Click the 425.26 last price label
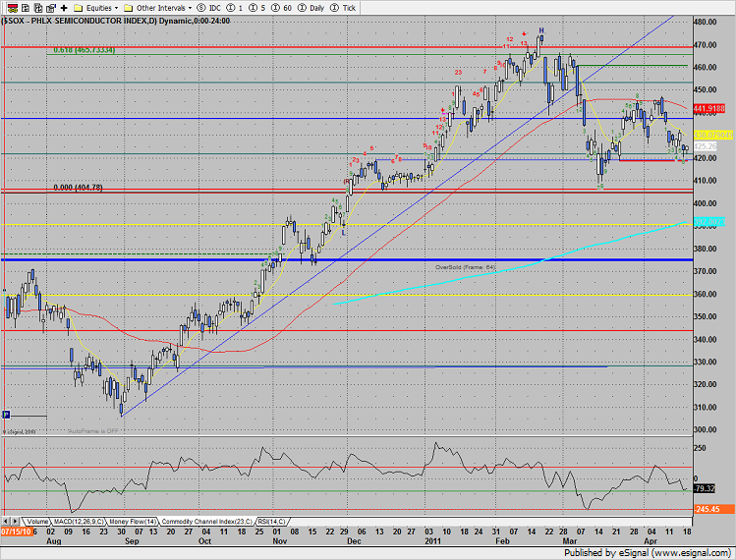This screenshot has width=736, height=560. click(705, 146)
